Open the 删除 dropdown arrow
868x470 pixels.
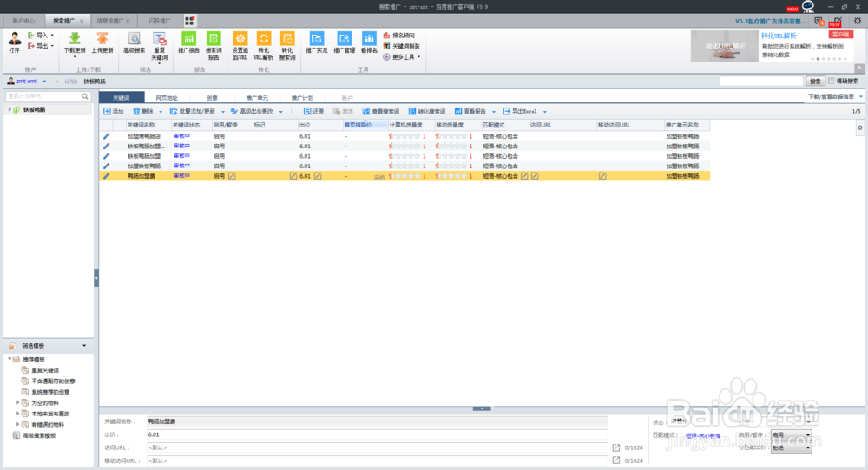[x=161, y=112]
